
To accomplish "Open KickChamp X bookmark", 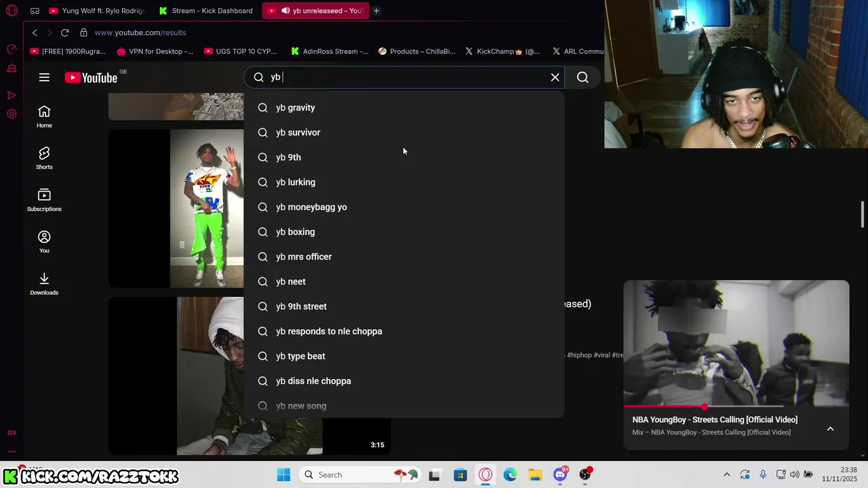I will [x=502, y=51].
